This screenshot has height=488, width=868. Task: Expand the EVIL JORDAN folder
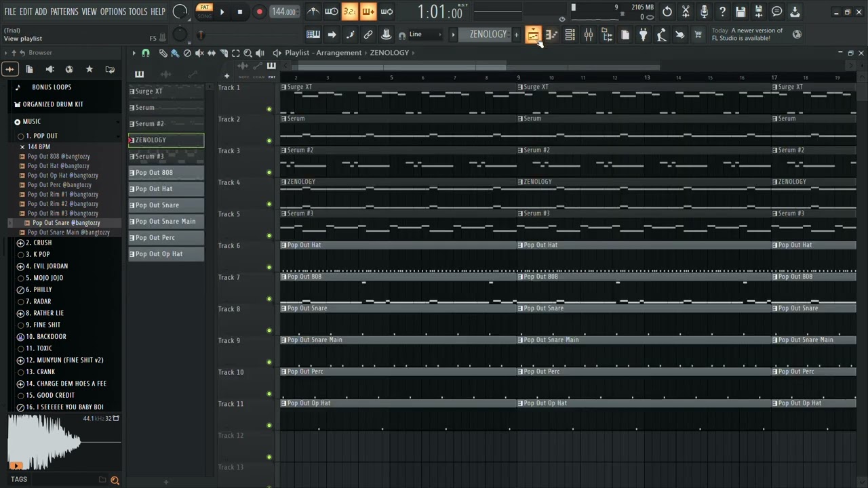click(x=20, y=266)
